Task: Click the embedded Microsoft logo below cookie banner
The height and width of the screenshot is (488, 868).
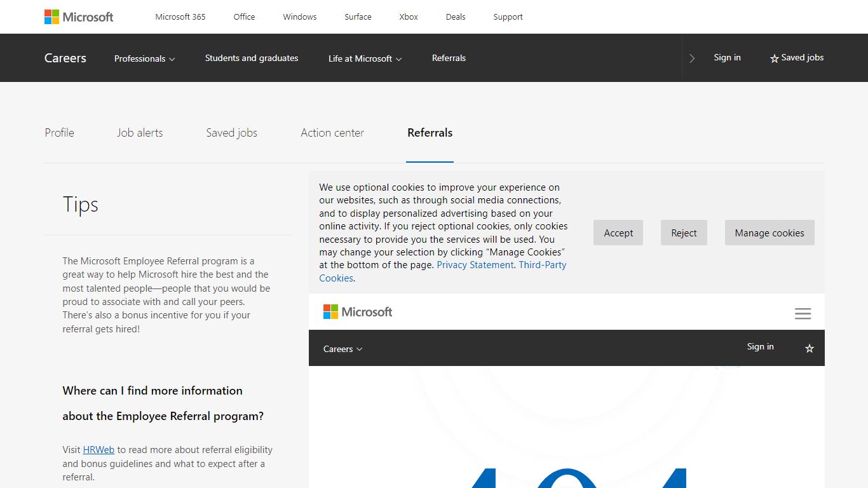Action: click(358, 312)
